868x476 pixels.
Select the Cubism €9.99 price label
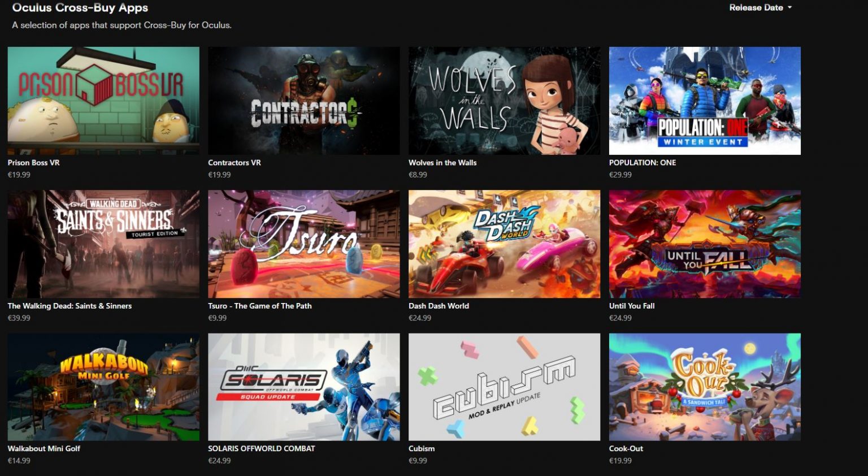418,460
